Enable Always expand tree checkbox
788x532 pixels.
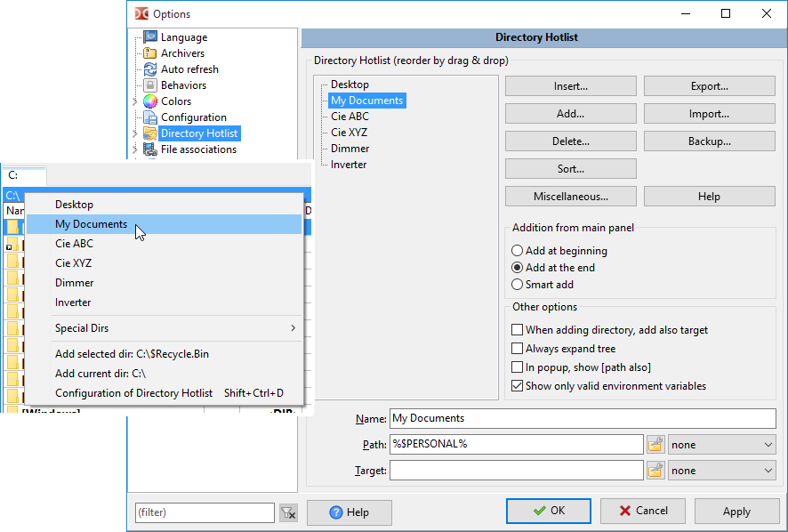518,349
